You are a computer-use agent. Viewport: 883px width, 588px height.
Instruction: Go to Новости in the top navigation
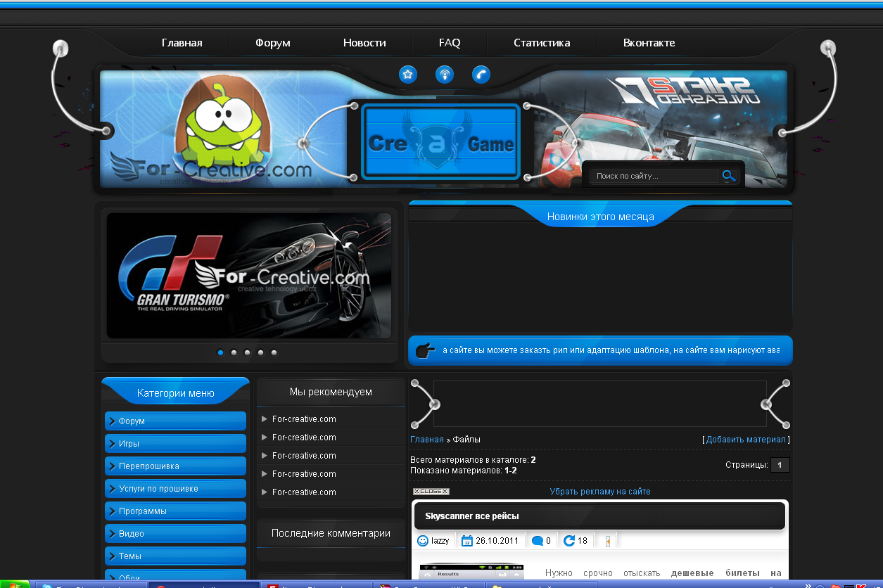tap(364, 43)
